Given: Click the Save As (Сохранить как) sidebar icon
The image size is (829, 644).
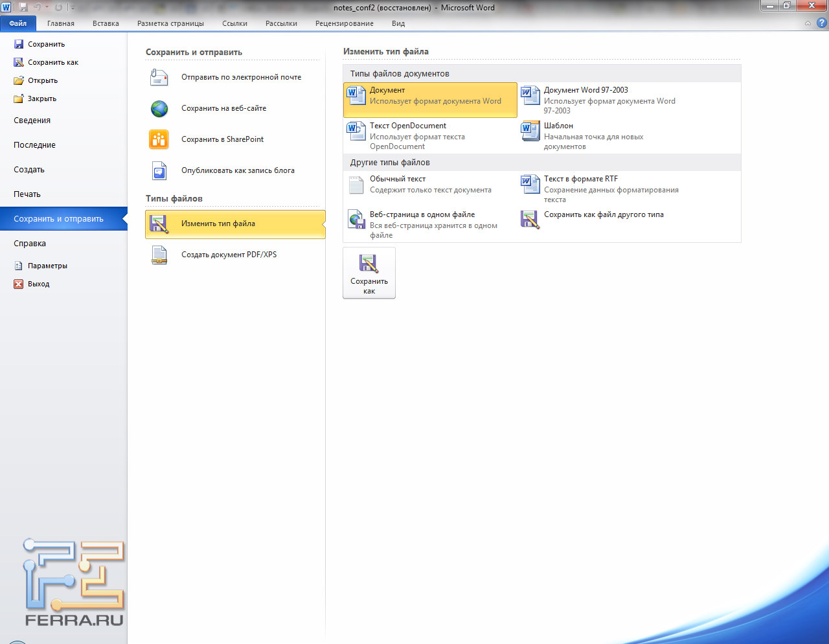Looking at the screenshot, I should (x=19, y=63).
